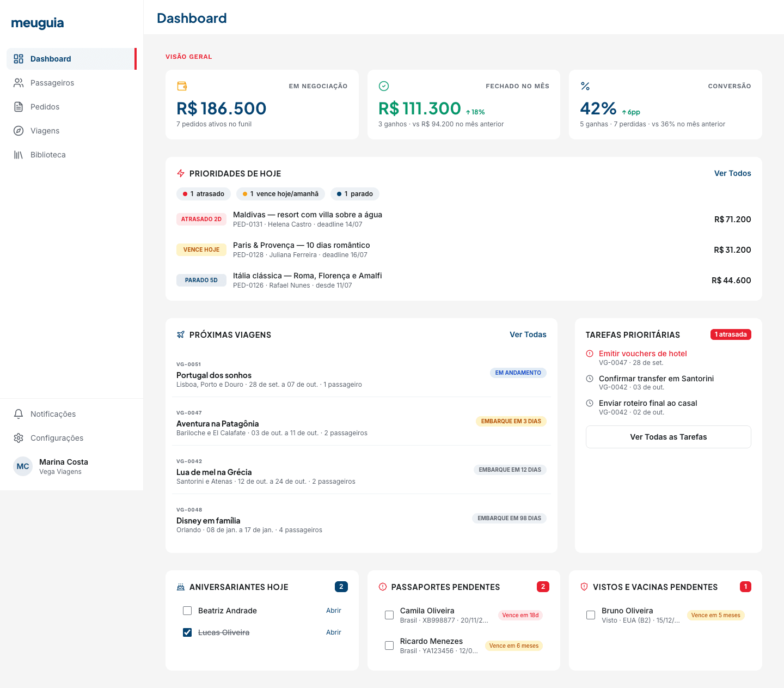Click the meuguia logo
This screenshot has height=688, width=784.
point(38,23)
